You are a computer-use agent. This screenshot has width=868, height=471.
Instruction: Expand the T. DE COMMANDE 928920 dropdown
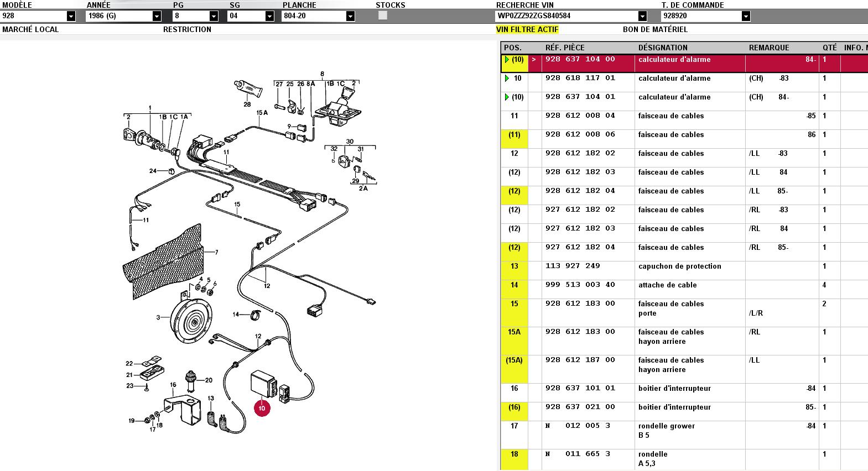pos(745,16)
